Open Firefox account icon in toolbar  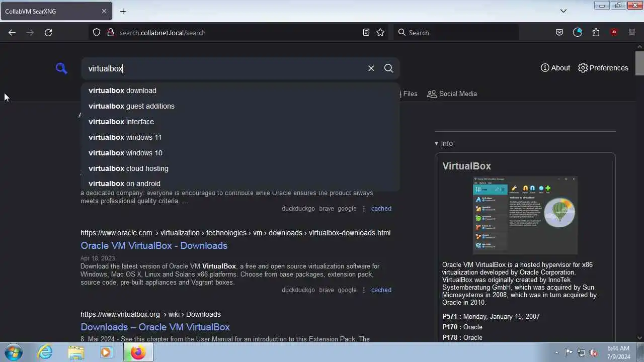pos(578,33)
